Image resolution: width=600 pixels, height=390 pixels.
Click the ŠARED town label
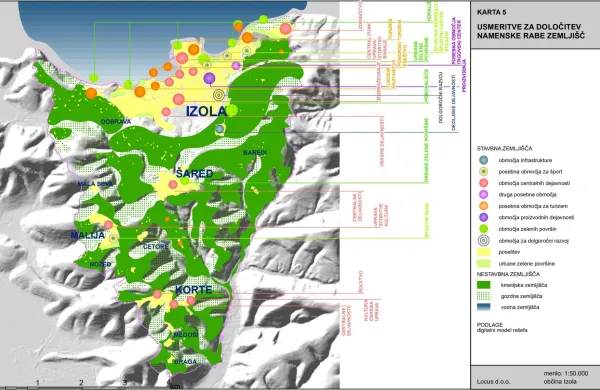[194, 173]
